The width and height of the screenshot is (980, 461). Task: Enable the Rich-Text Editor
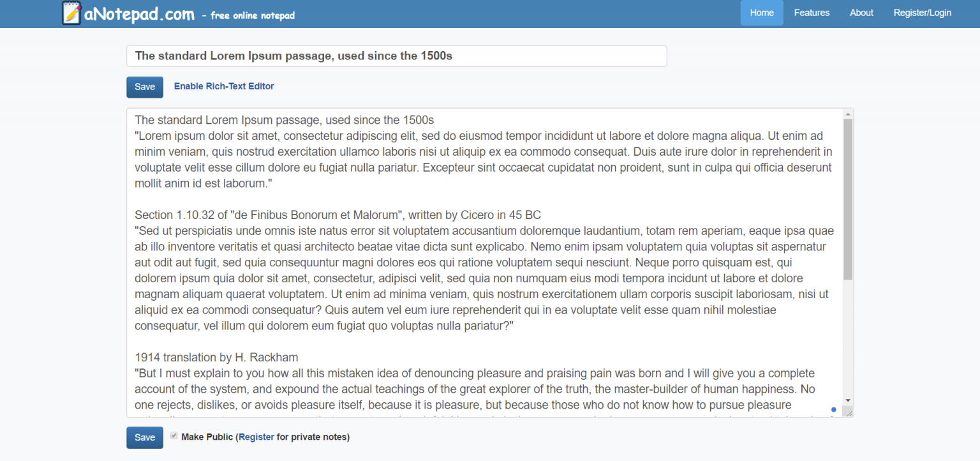click(x=224, y=86)
